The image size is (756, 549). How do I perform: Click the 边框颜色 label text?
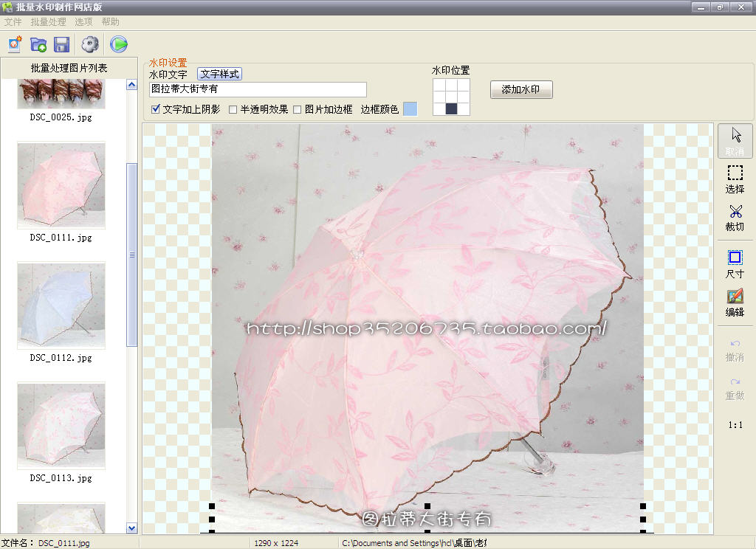click(x=379, y=109)
